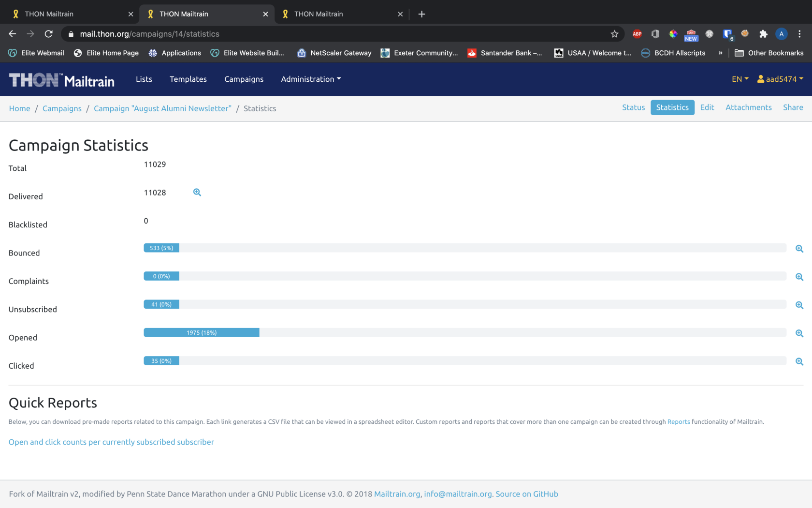Screen dimensions: 812x508
Task: Switch to the third THON Mailtrain browser tab
Action: (341, 14)
